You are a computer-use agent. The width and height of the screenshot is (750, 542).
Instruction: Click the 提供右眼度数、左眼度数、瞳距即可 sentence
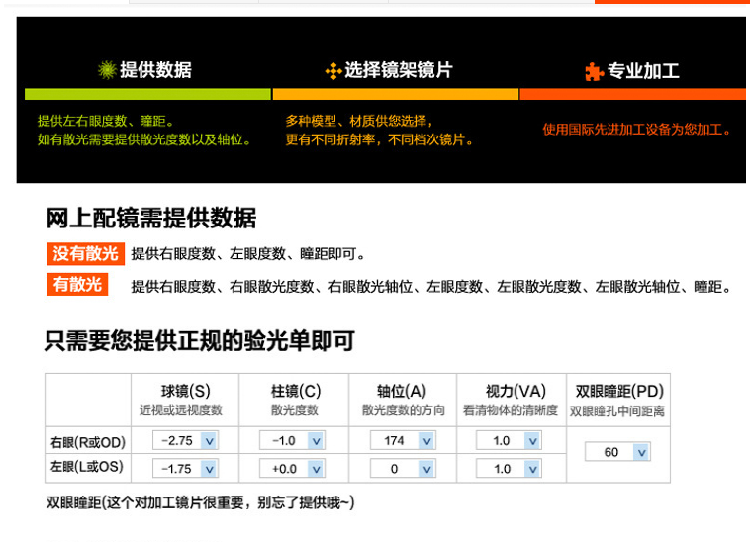[248, 254]
